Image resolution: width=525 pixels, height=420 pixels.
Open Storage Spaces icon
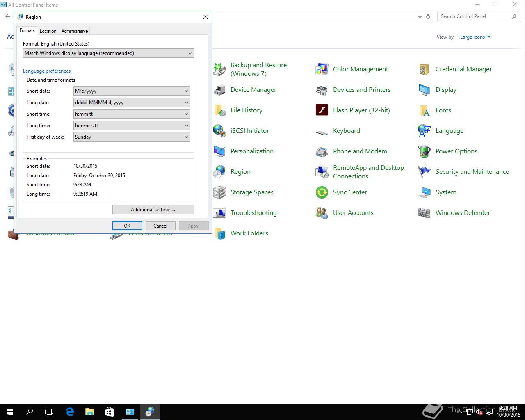(219, 192)
